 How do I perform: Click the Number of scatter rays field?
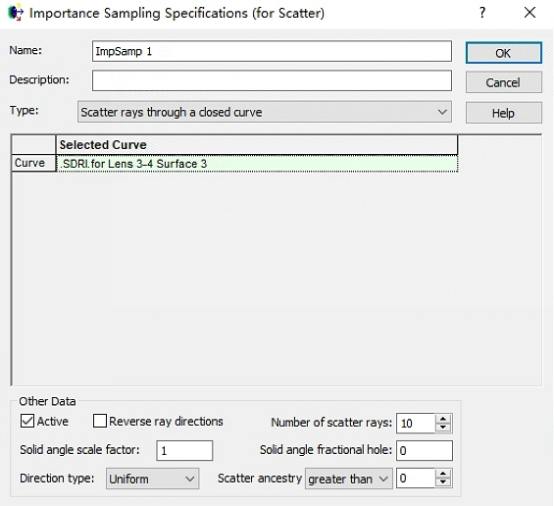coord(416,423)
